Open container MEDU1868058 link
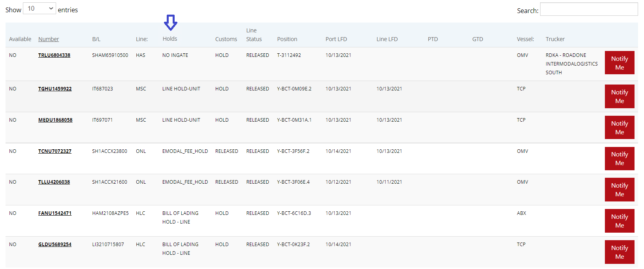 [55, 120]
